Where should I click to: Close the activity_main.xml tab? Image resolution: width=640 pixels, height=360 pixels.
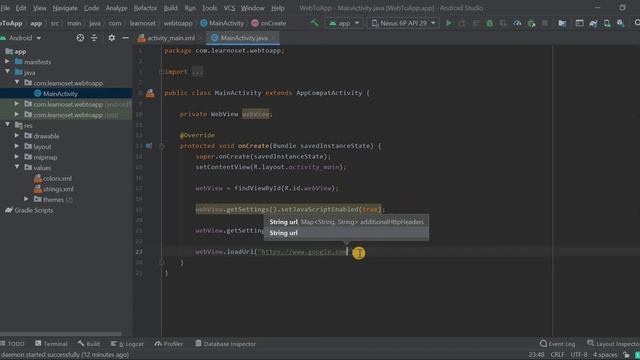[x=200, y=38]
